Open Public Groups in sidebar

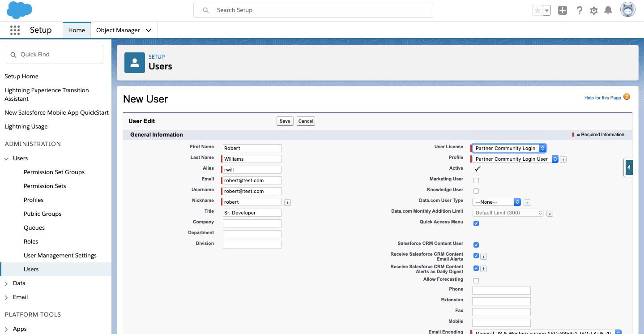point(43,214)
